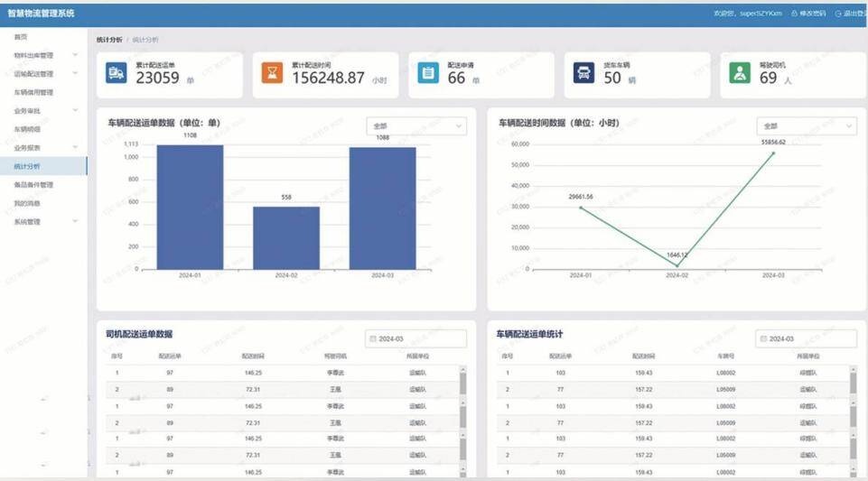Expand the 系统管理 sidebar submenu arrow
The width and height of the screenshot is (868, 481).
tap(75, 221)
